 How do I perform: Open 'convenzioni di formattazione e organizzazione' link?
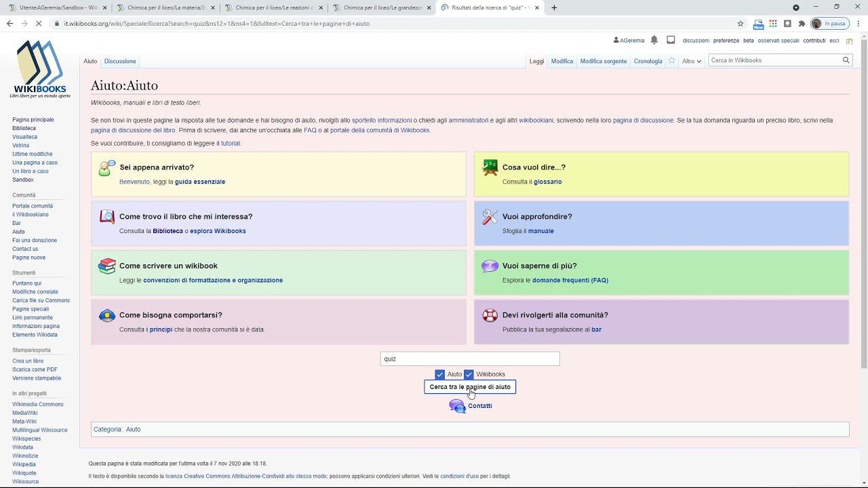point(213,280)
